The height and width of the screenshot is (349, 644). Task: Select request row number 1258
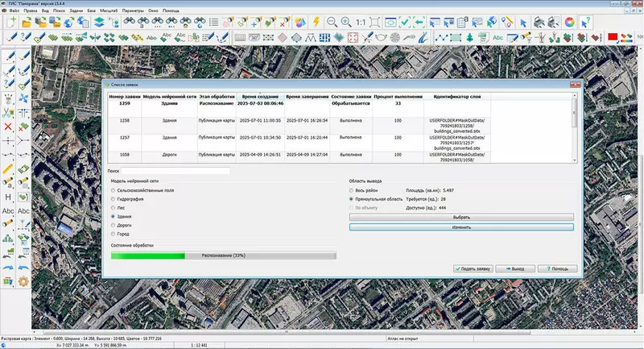(x=124, y=120)
